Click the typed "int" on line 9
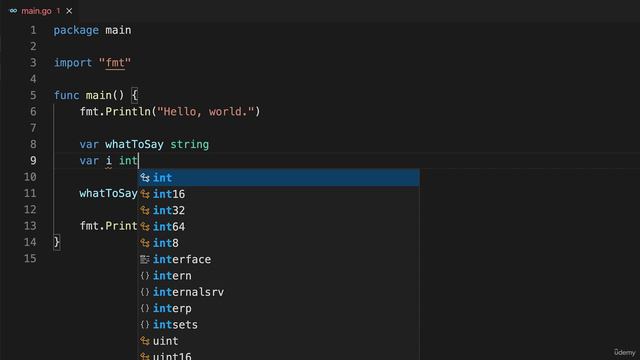The image size is (640, 360). pyautogui.click(x=128, y=161)
